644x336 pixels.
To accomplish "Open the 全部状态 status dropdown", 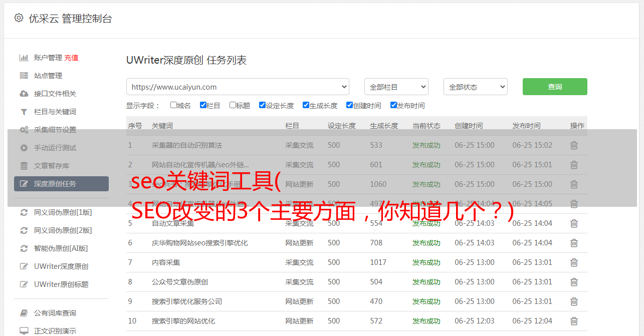I will tap(475, 87).
